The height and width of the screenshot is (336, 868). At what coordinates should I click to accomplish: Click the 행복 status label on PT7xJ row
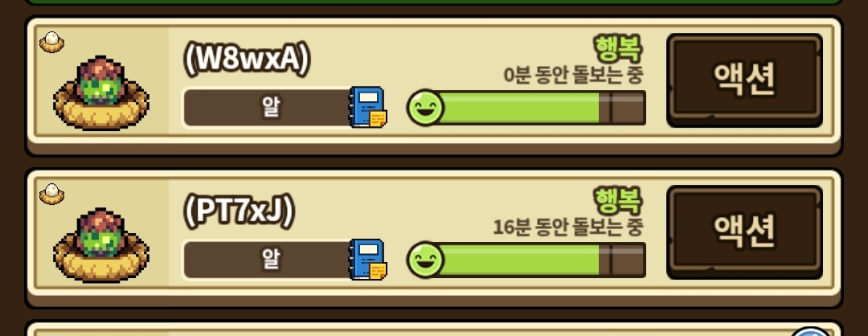click(x=619, y=201)
